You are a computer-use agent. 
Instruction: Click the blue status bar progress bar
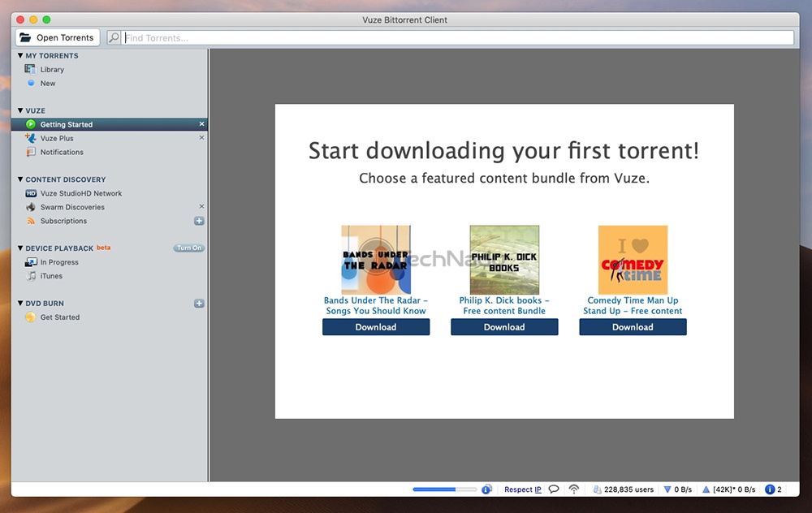(x=445, y=489)
